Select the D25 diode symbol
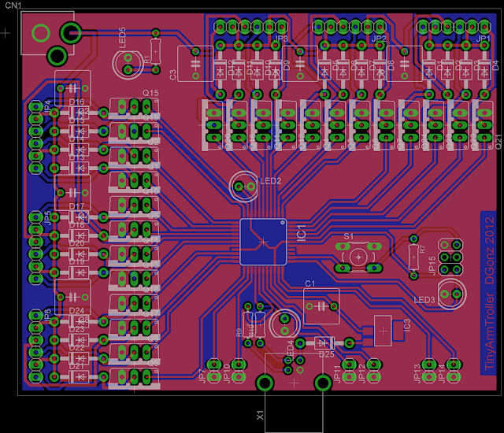504x433 pixels. [x=324, y=343]
